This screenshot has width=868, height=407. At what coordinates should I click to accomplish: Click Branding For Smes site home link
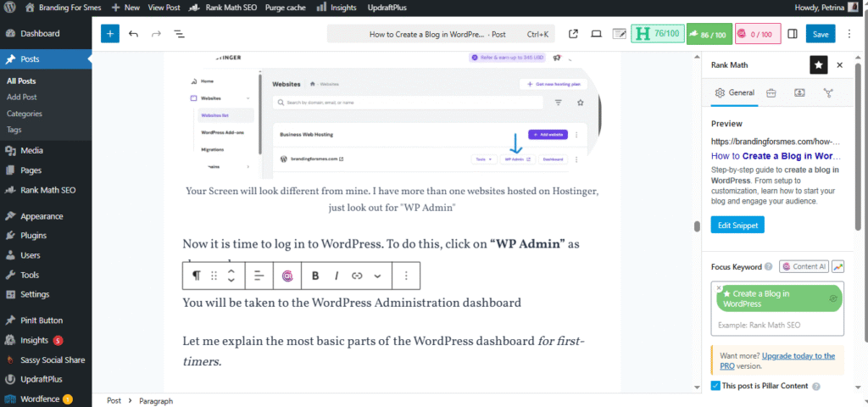click(x=64, y=8)
